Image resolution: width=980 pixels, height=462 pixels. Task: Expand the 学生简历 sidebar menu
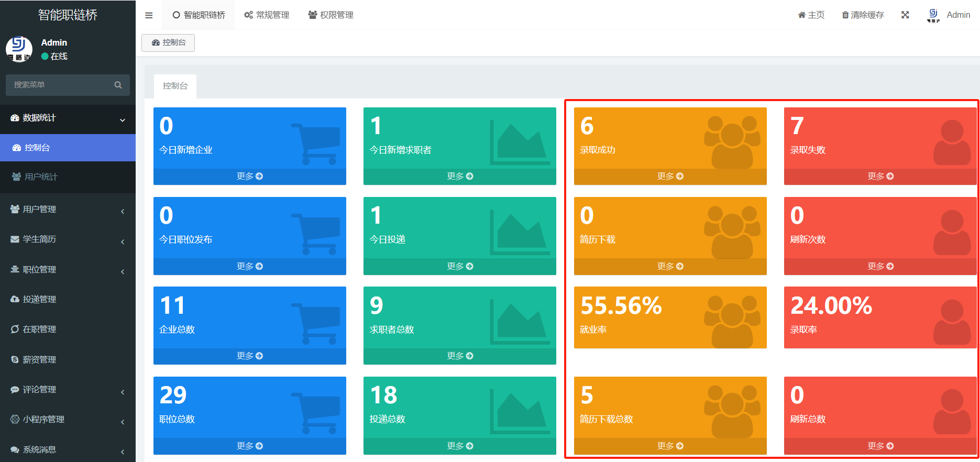[x=68, y=239]
